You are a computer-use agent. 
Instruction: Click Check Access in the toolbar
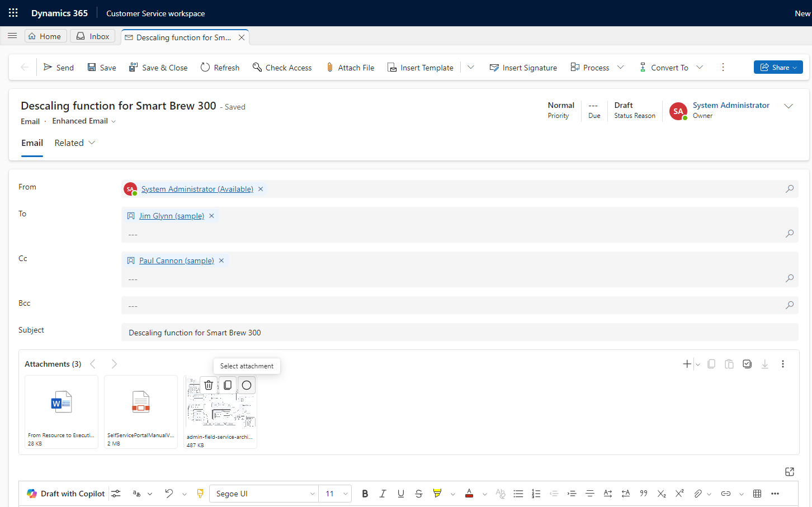tap(282, 68)
